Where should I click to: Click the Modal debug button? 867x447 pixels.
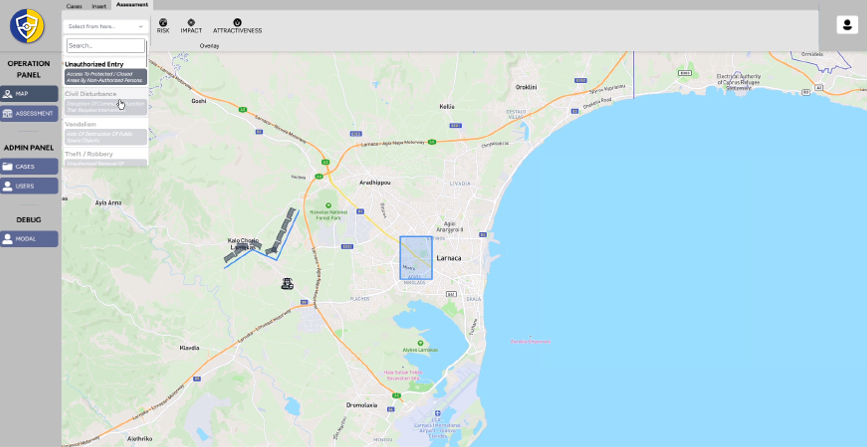point(29,239)
